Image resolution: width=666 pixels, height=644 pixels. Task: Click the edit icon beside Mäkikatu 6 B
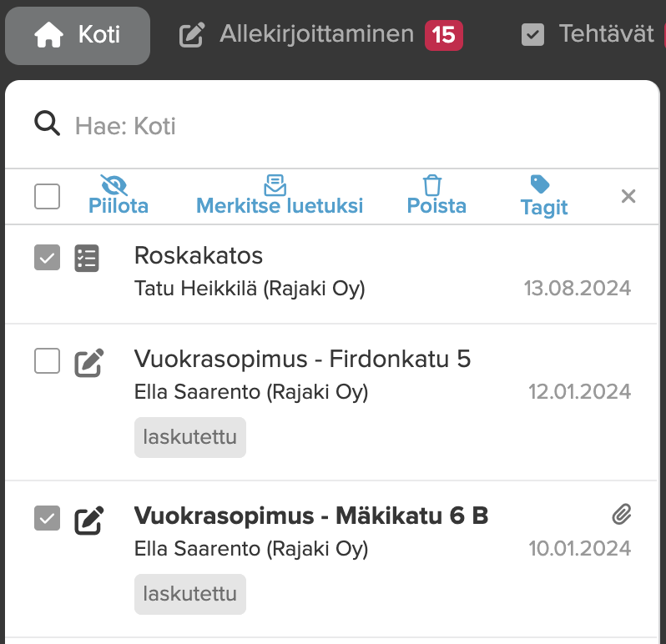pos(88,520)
